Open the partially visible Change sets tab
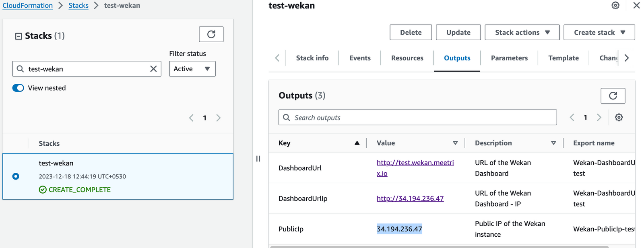The image size is (644, 248). tap(608, 58)
